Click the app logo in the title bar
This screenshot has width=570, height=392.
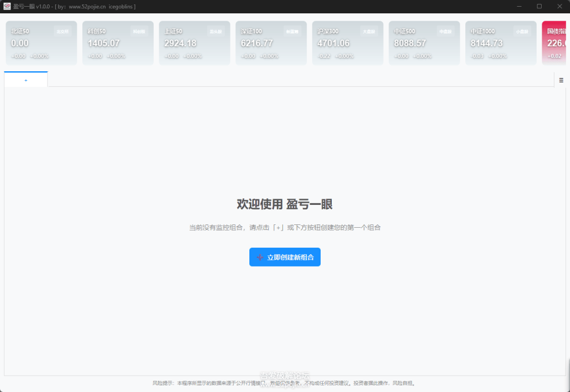pos(7,6)
